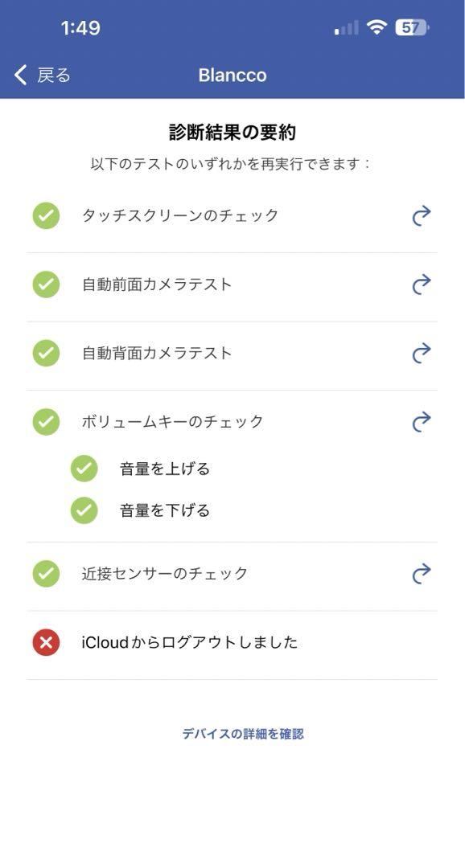Re-run the ボリュームキーのチェック arrow icon
The height and width of the screenshot is (868, 465).
point(422,421)
